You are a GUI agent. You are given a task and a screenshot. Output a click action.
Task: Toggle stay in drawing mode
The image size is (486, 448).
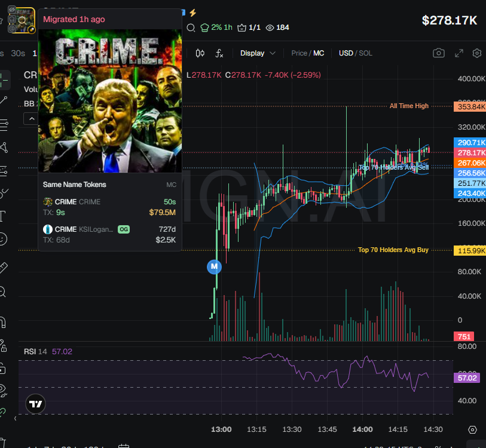[x=4, y=345]
